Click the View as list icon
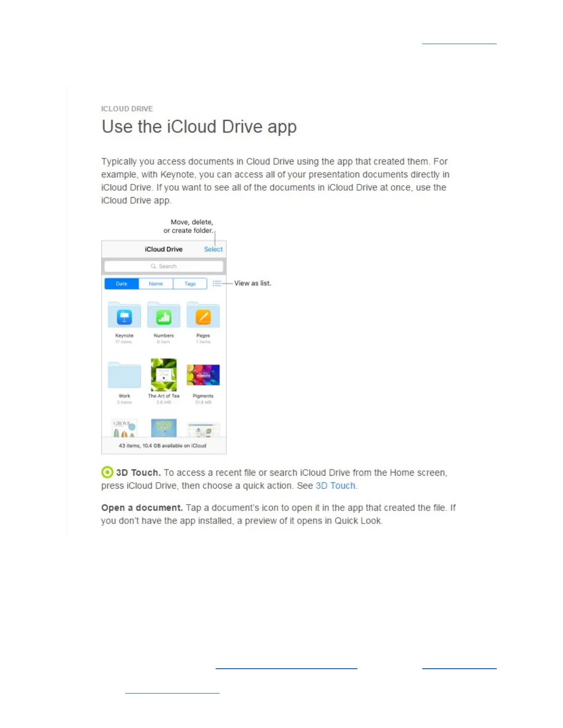The width and height of the screenshot is (563, 728). pos(217,284)
